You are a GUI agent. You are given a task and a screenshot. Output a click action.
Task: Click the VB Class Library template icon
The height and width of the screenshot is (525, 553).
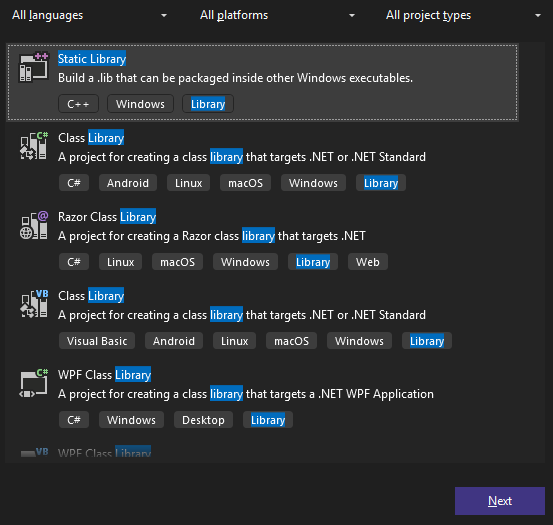(34, 304)
